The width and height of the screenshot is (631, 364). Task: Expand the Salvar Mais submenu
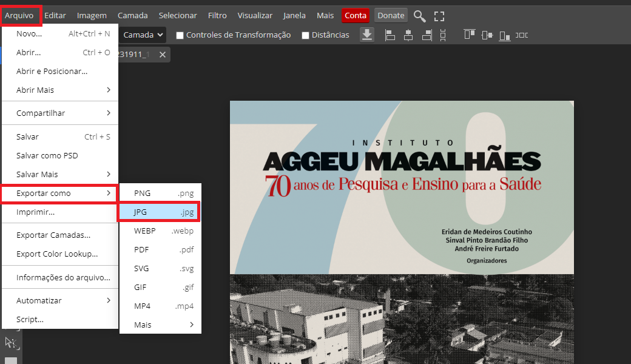[60, 174]
